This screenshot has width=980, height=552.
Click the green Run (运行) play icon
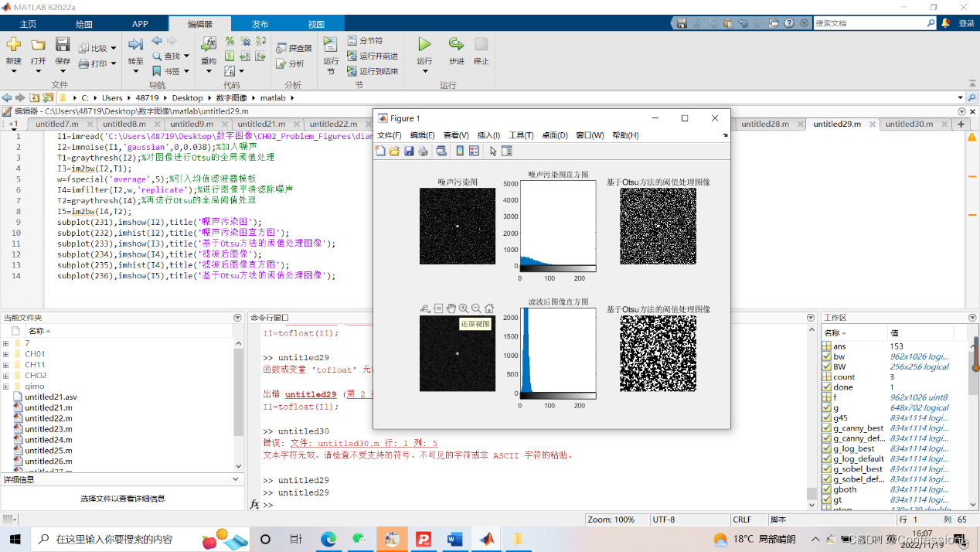point(424,44)
